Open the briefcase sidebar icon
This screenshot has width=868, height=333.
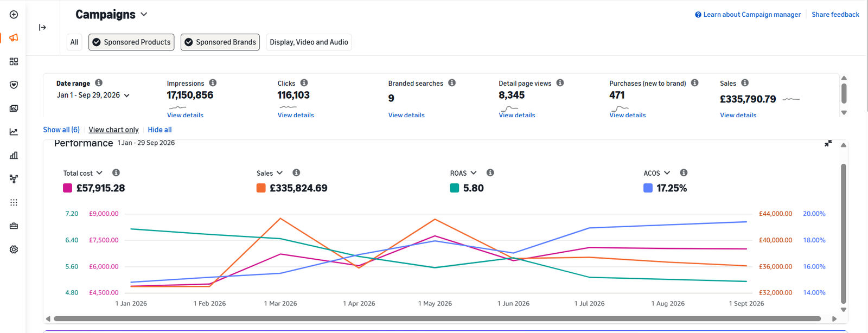pyautogui.click(x=14, y=226)
